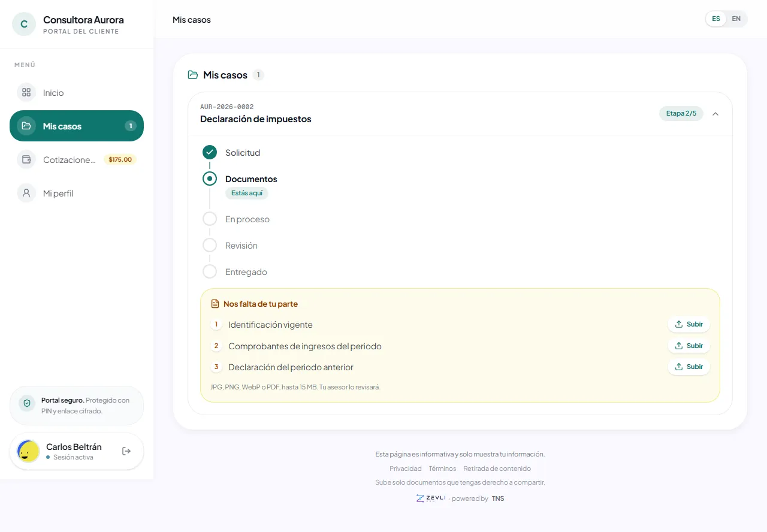This screenshot has height=532, width=767.
Task: Click the logout icon beside Carlos Beltrán
Action: (126, 451)
